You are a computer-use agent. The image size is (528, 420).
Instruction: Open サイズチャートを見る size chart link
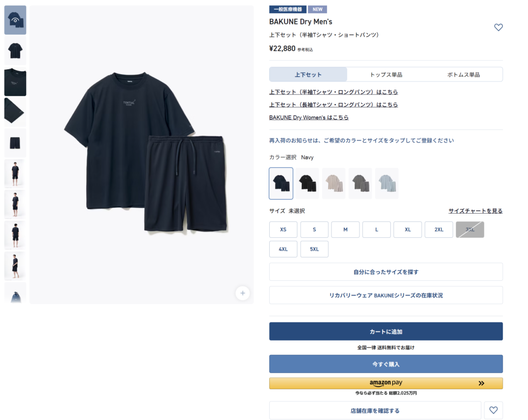(475, 211)
